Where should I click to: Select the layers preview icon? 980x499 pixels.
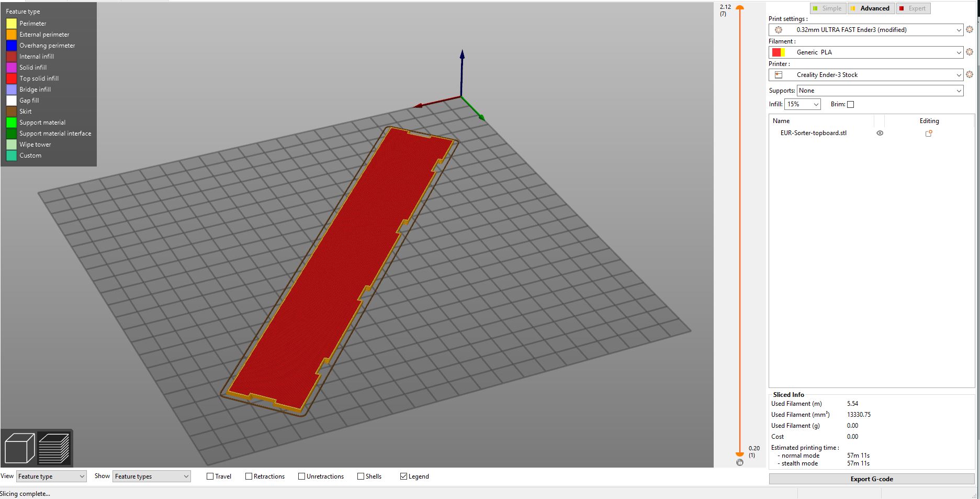55,448
